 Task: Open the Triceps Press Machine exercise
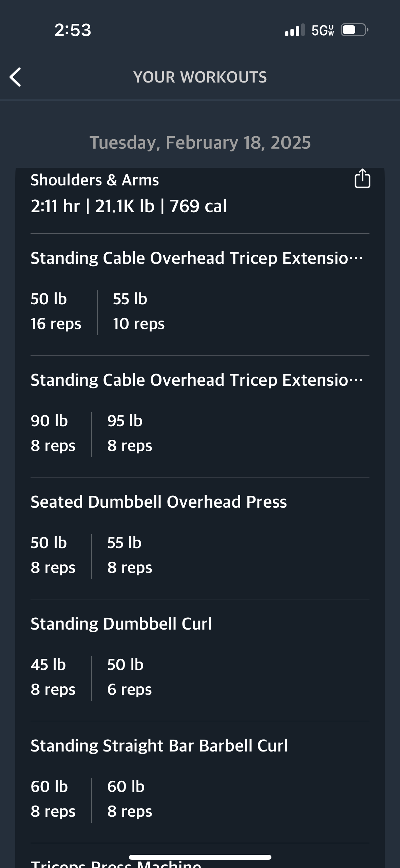(x=115, y=864)
